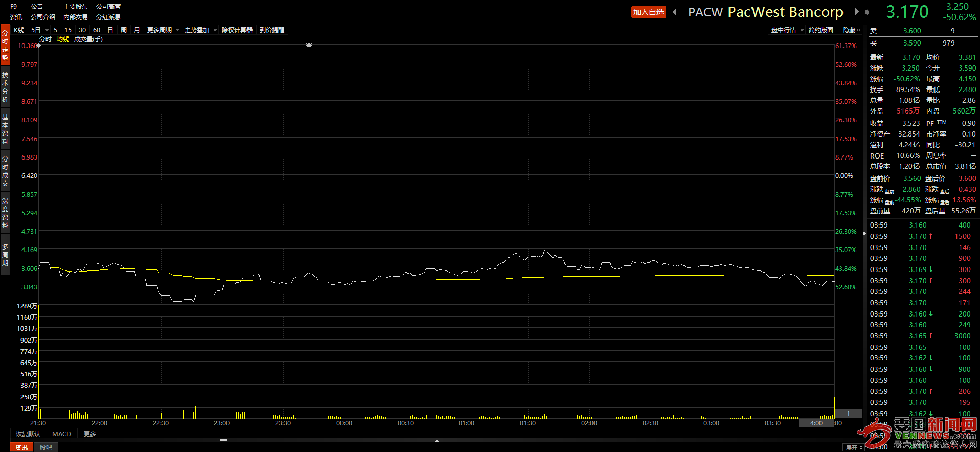
Task: Switch to weekly 周 chart
Action: (x=124, y=30)
